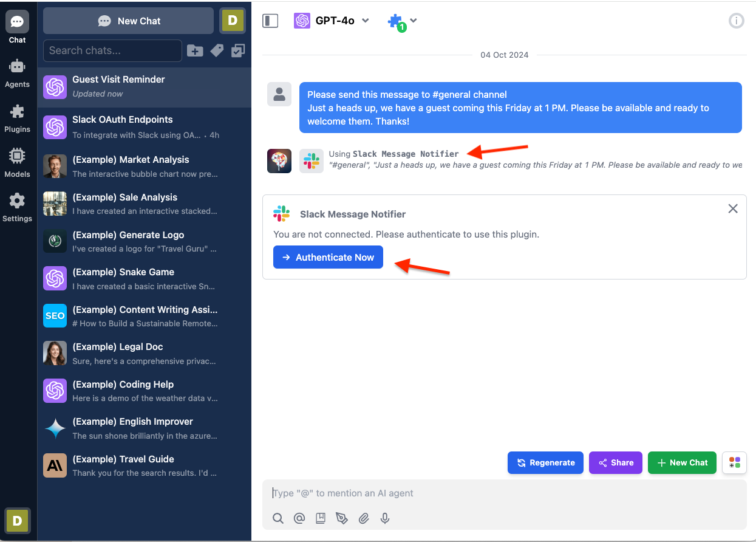Toggle multi-select chats checkbox icon
The image size is (756, 542).
click(238, 51)
